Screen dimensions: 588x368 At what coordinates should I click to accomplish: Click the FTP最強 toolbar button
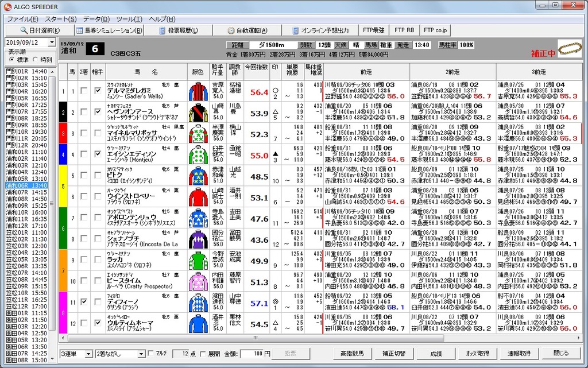click(373, 30)
